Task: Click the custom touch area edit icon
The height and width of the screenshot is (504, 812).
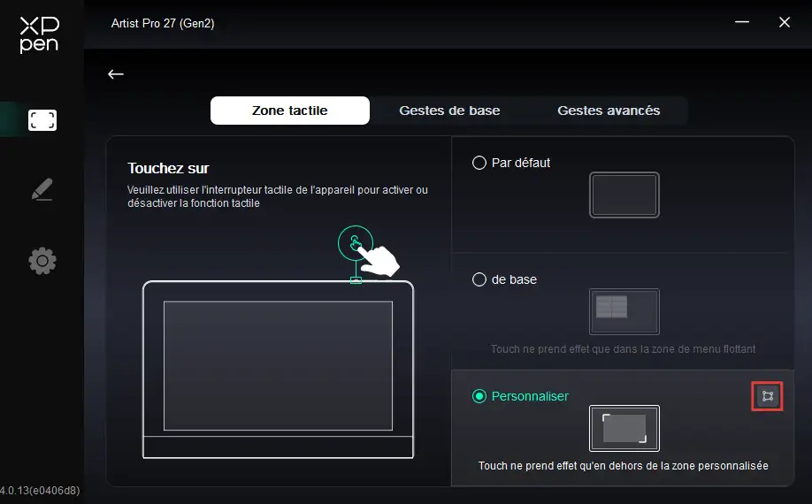Action: click(767, 396)
